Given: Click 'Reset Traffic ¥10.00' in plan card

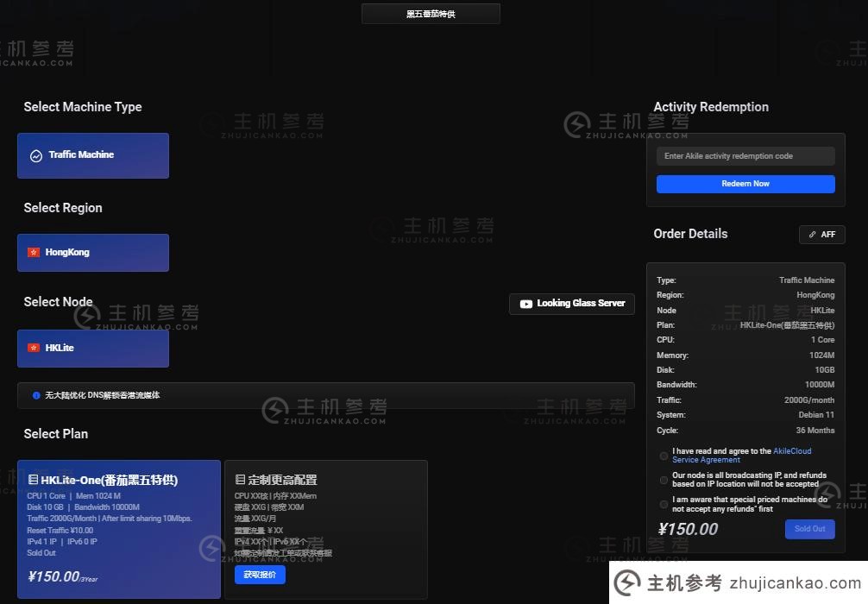Looking at the screenshot, I should click(x=60, y=531).
